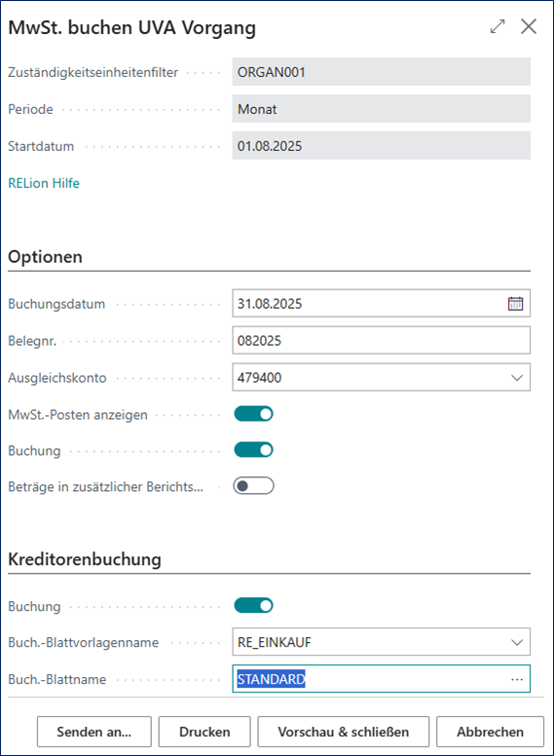Click the Optionen section heading
554x756 pixels.
(46, 256)
